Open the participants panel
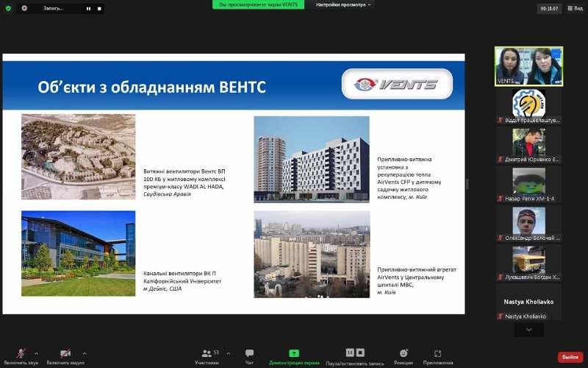Image resolution: width=588 pixels, height=368 pixels. 207,356
